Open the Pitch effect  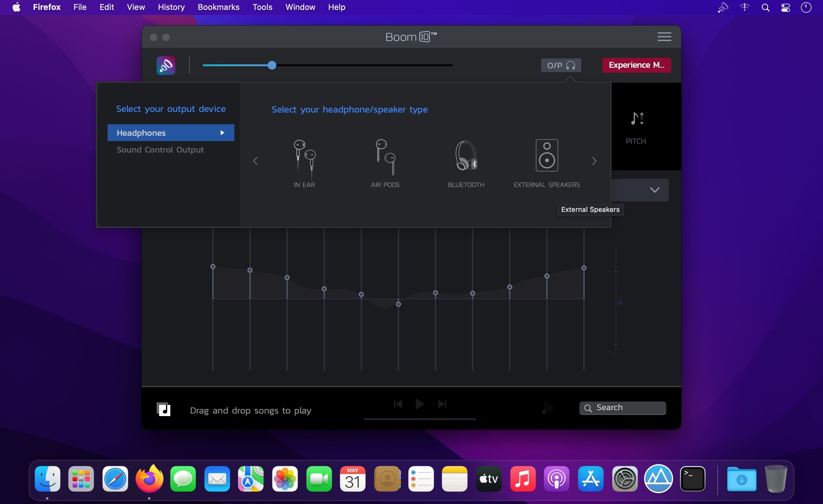(x=636, y=128)
